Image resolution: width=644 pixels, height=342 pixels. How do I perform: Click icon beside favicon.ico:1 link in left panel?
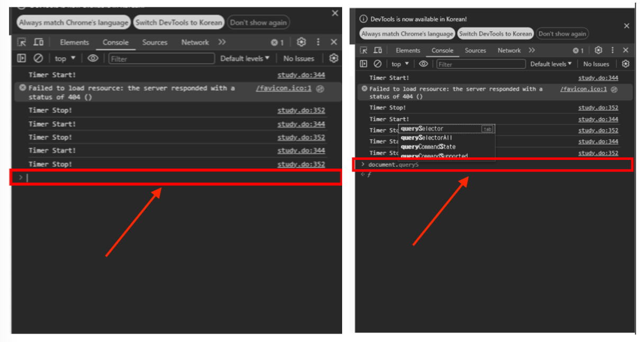click(320, 89)
